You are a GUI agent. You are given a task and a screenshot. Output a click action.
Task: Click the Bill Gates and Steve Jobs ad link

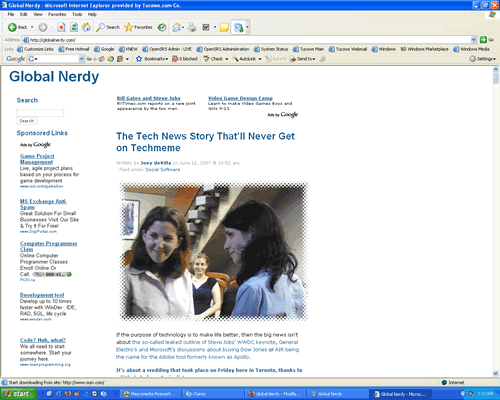pyautogui.click(x=148, y=98)
